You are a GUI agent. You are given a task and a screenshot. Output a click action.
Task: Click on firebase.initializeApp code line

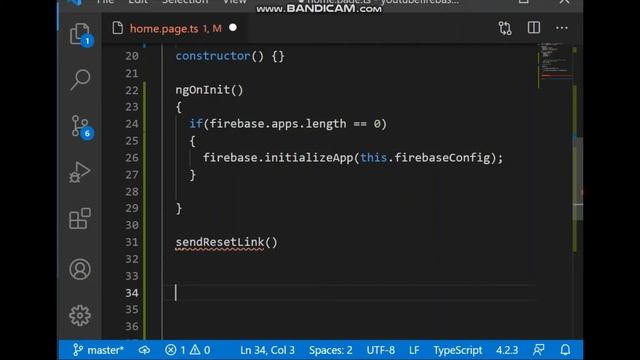point(353,158)
